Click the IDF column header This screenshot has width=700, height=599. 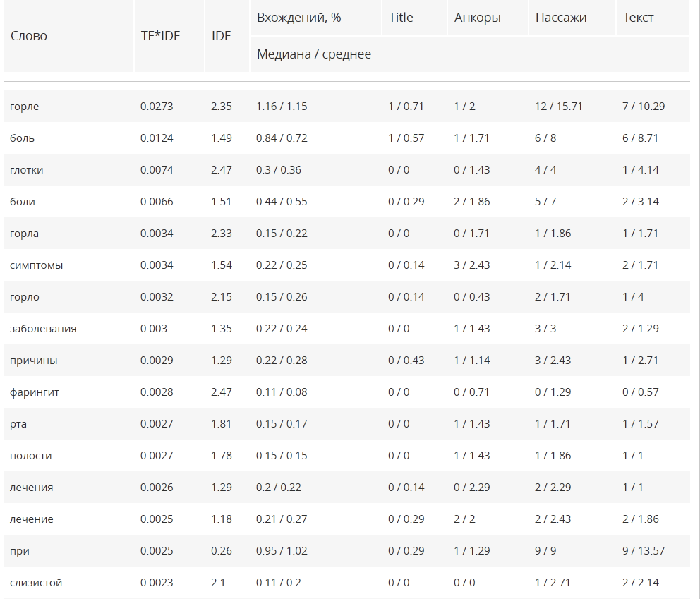(x=221, y=36)
